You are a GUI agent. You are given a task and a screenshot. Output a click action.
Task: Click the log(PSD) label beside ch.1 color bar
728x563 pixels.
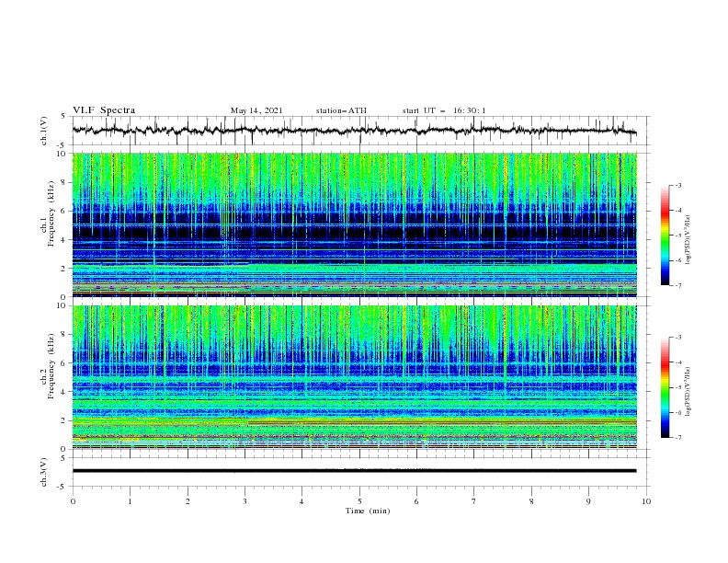(688, 240)
